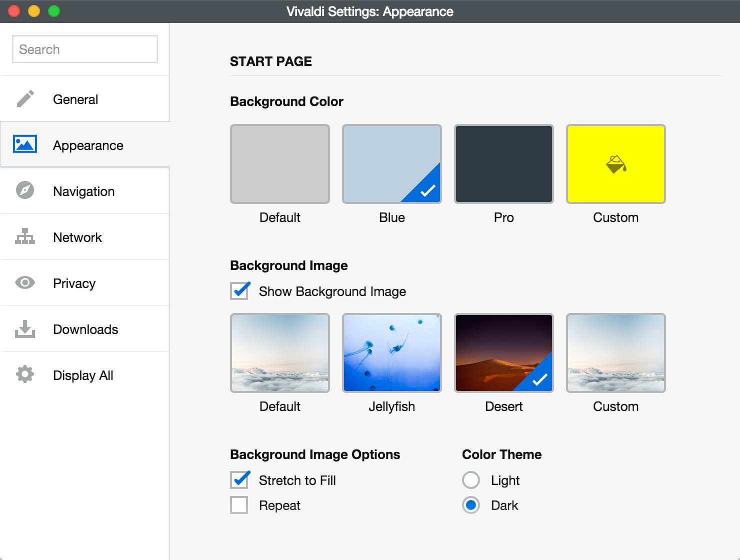Click the Show Background Image label
Viewport: 740px width, 560px height.
[332, 291]
